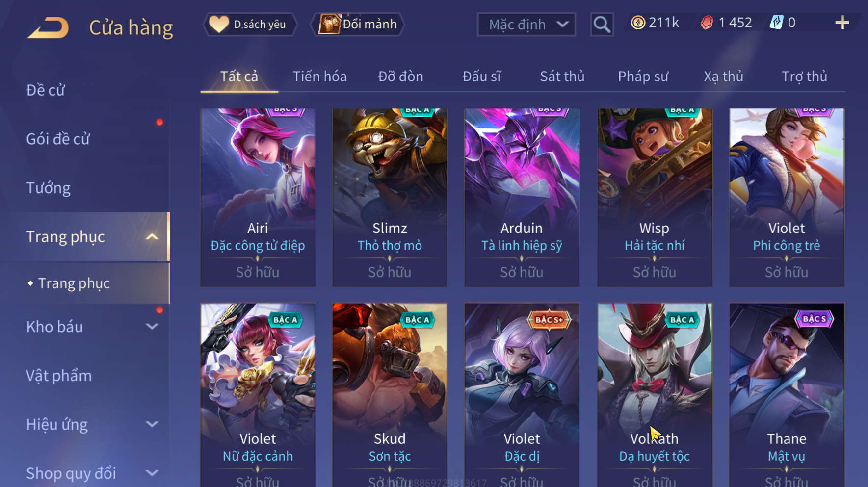This screenshot has height=487, width=868.
Task: Select Airi Đặc công tử điệp skin
Action: 258,198
